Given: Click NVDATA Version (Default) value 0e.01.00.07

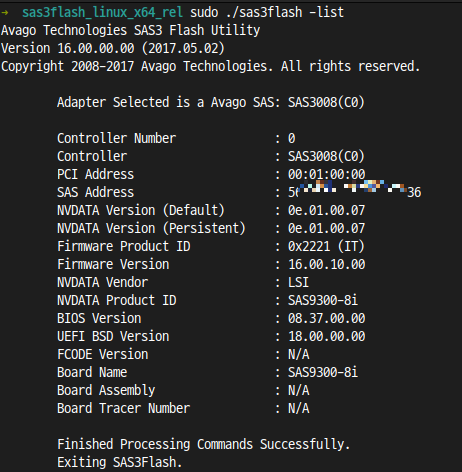Looking at the screenshot, I should coord(326,210).
